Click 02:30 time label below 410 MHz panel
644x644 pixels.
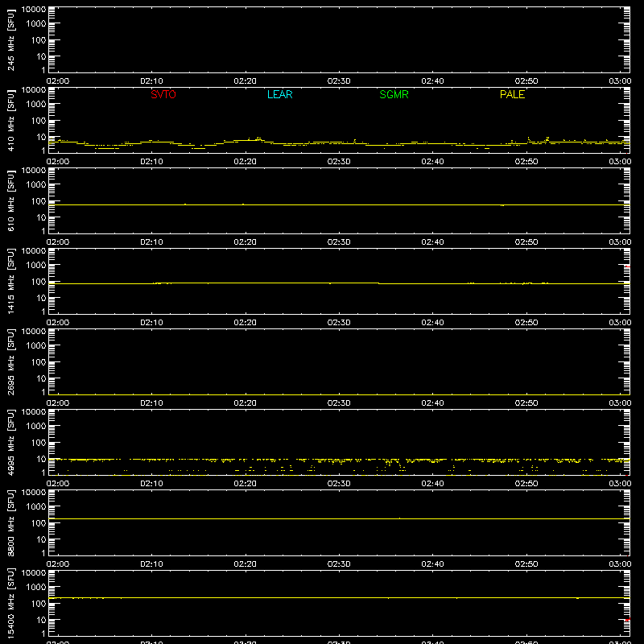339,162
